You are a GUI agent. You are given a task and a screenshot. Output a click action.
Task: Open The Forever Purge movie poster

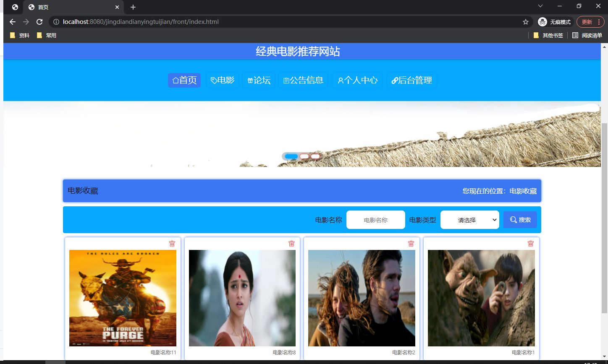[x=123, y=298]
